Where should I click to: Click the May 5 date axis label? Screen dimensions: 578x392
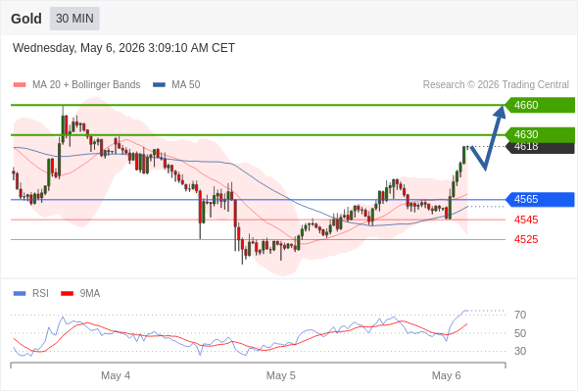tap(281, 375)
